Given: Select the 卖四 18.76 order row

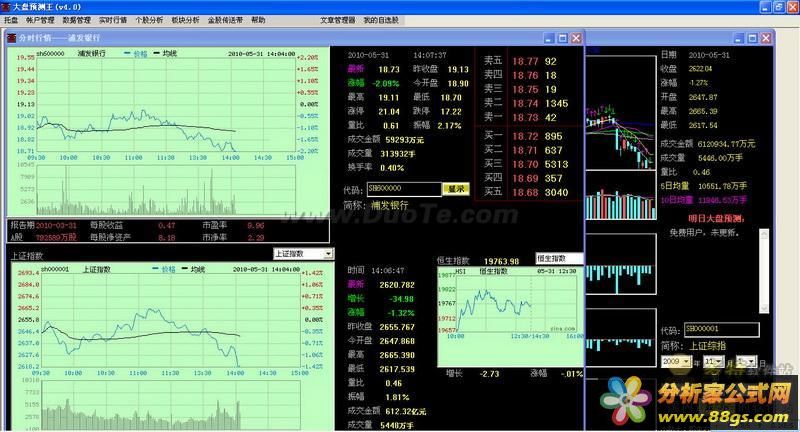Looking at the screenshot, I should click(529, 75).
